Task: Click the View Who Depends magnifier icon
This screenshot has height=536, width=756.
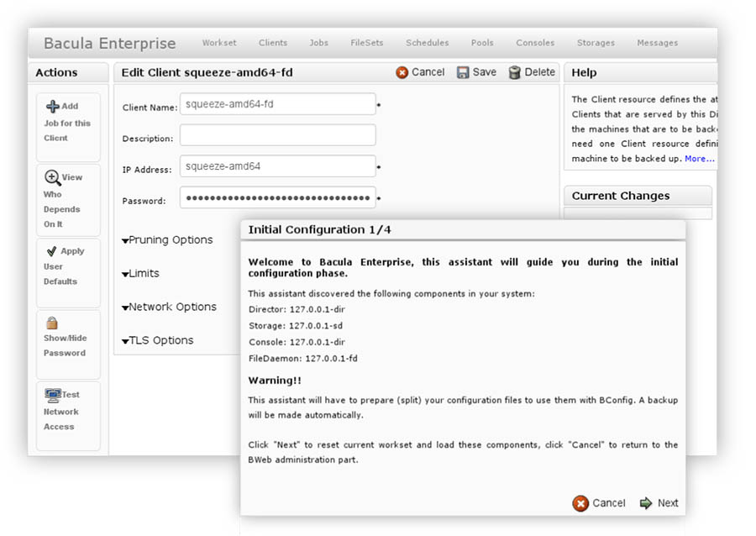Action: pyautogui.click(x=52, y=177)
